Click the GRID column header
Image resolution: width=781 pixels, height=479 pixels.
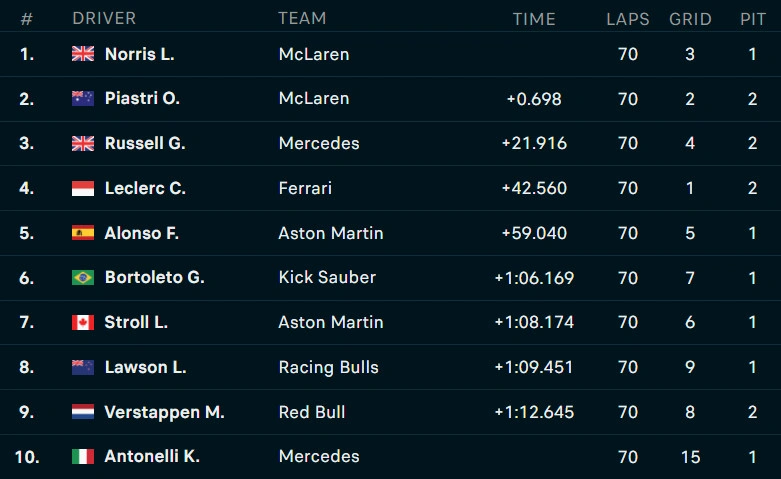tap(690, 19)
